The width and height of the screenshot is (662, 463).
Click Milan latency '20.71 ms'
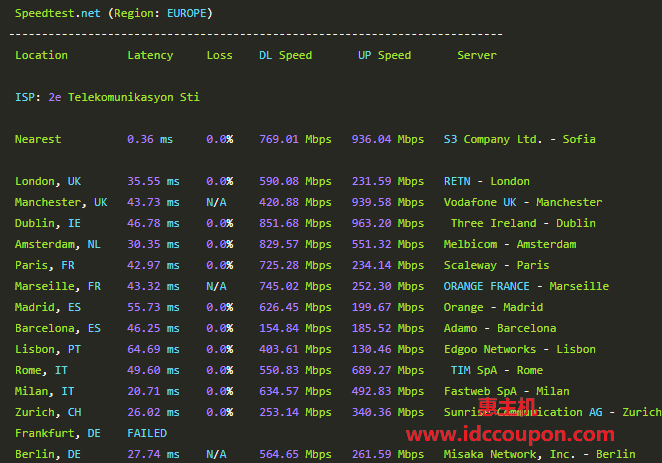pos(153,391)
